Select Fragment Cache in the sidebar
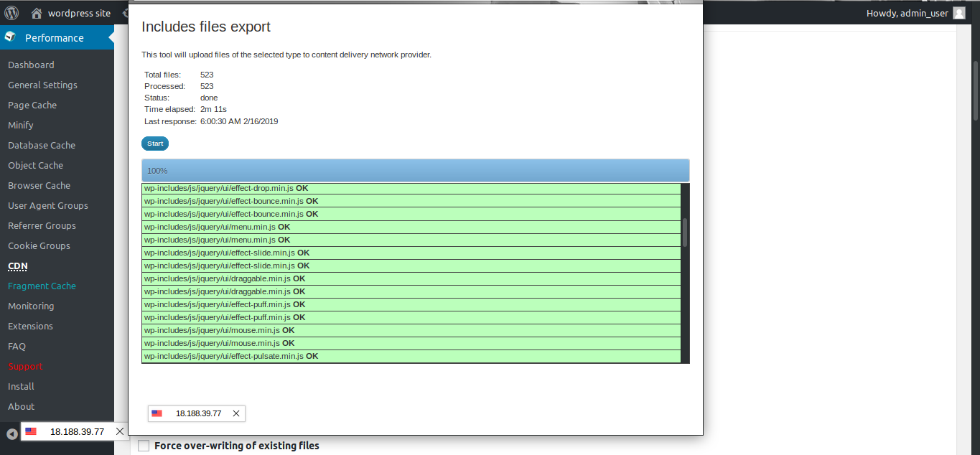 42,286
